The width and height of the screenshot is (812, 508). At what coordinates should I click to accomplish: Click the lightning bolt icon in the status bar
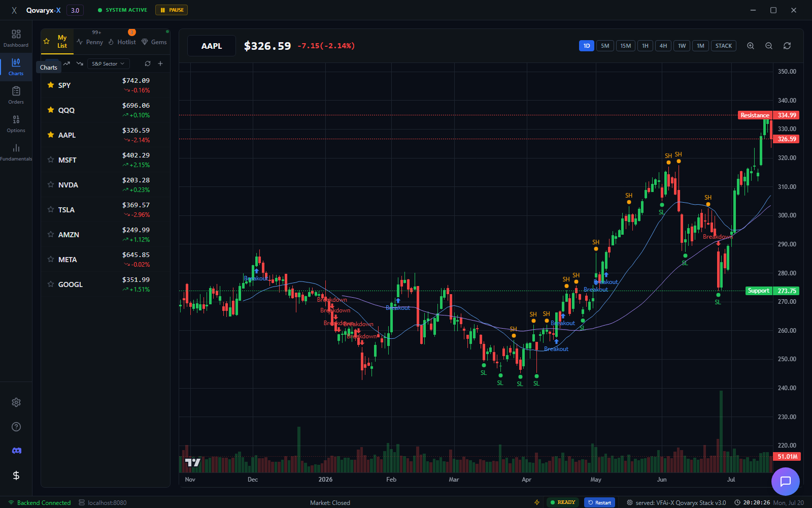coord(537,502)
